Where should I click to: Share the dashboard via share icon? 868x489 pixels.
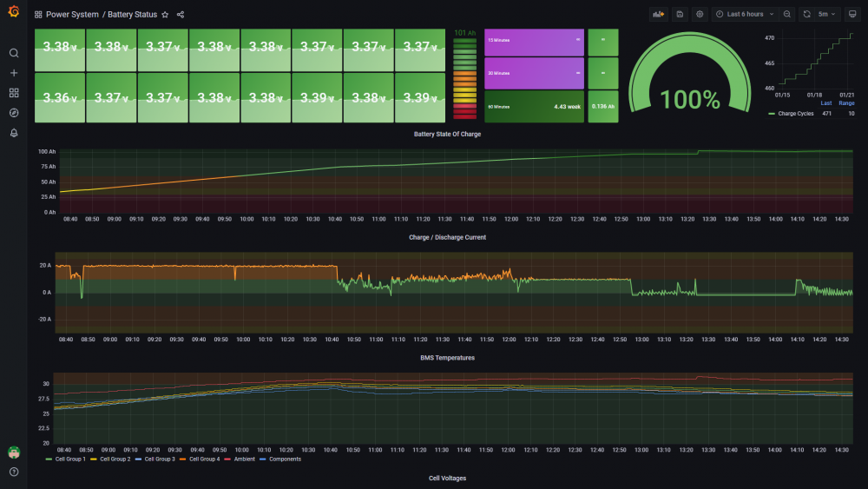(181, 15)
